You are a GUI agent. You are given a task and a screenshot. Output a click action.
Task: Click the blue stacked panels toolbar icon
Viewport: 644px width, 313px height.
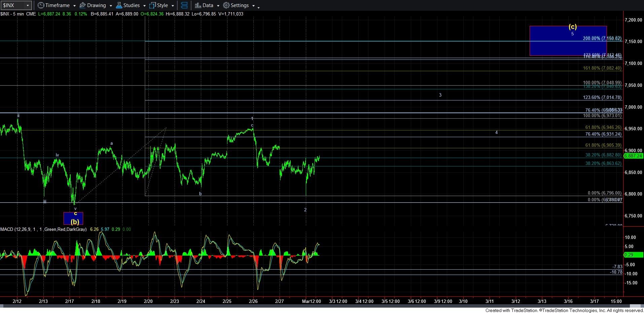184,5
